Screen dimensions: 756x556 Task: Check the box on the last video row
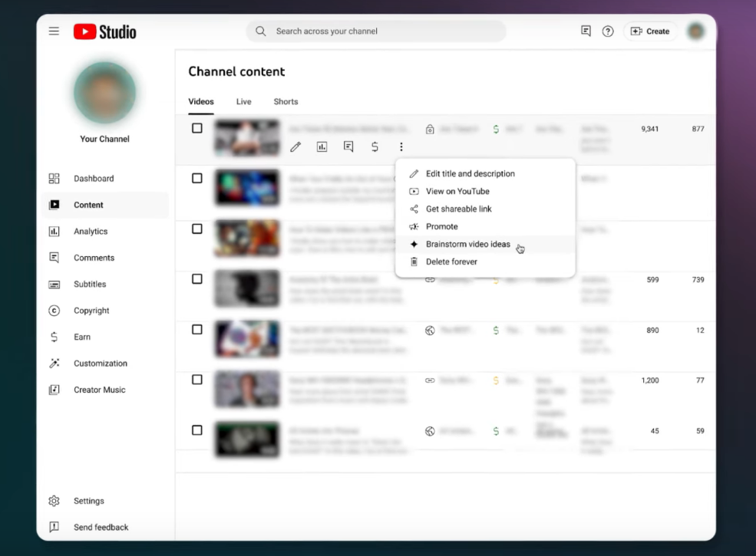point(197,430)
